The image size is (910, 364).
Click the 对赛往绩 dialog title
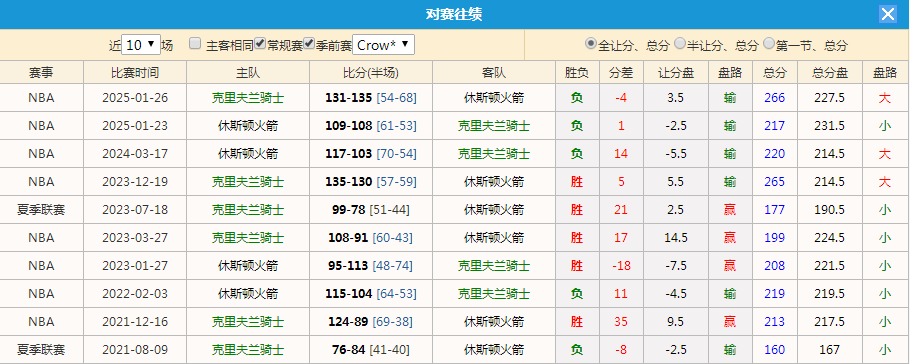[454, 15]
